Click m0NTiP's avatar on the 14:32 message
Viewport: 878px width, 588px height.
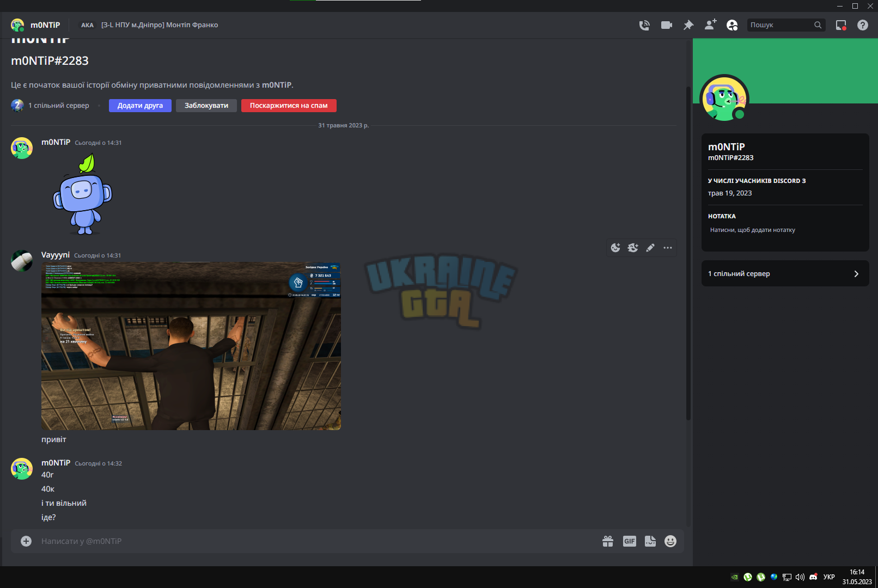pos(22,469)
